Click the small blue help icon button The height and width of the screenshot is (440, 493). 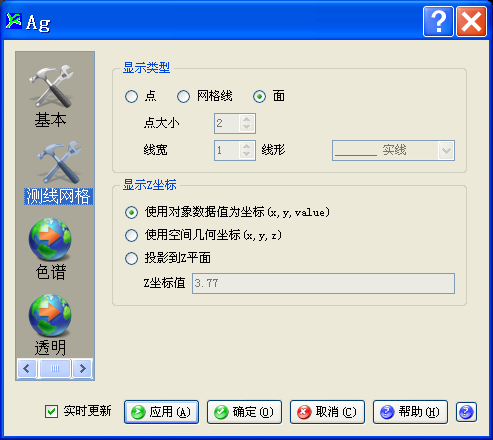tap(466, 412)
